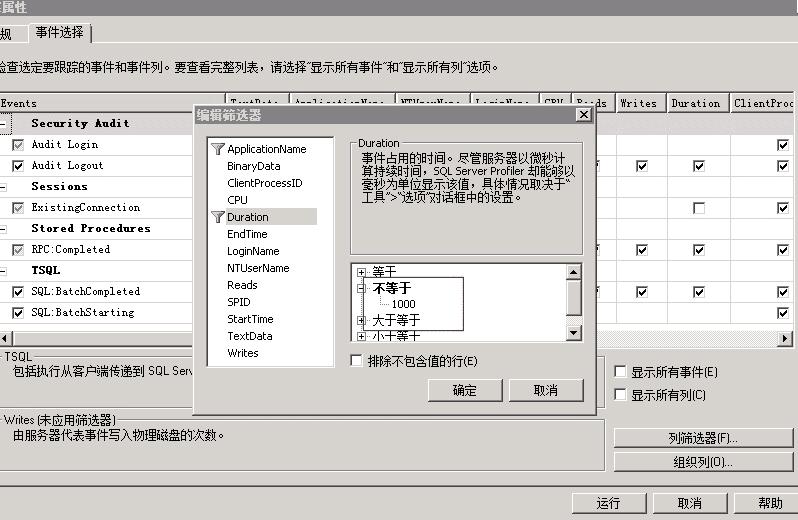Confirm filter with 确定 button
The height and width of the screenshot is (520, 798).
(465, 390)
